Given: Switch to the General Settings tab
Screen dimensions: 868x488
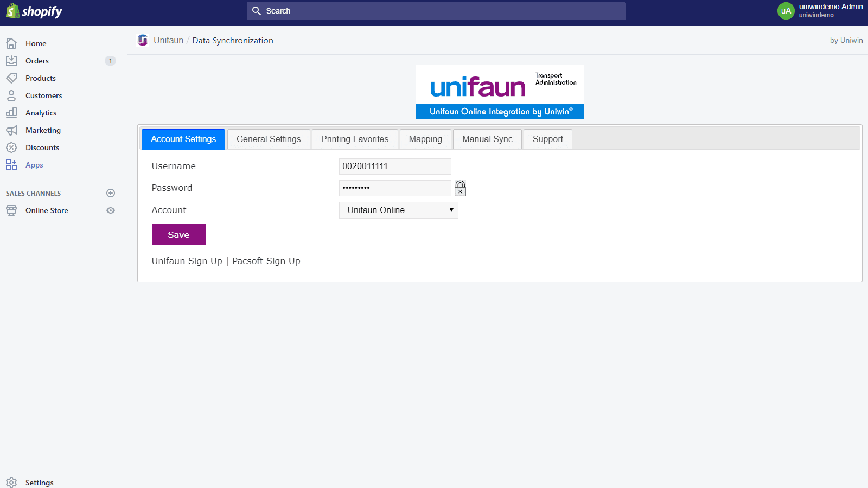Looking at the screenshot, I should [269, 139].
